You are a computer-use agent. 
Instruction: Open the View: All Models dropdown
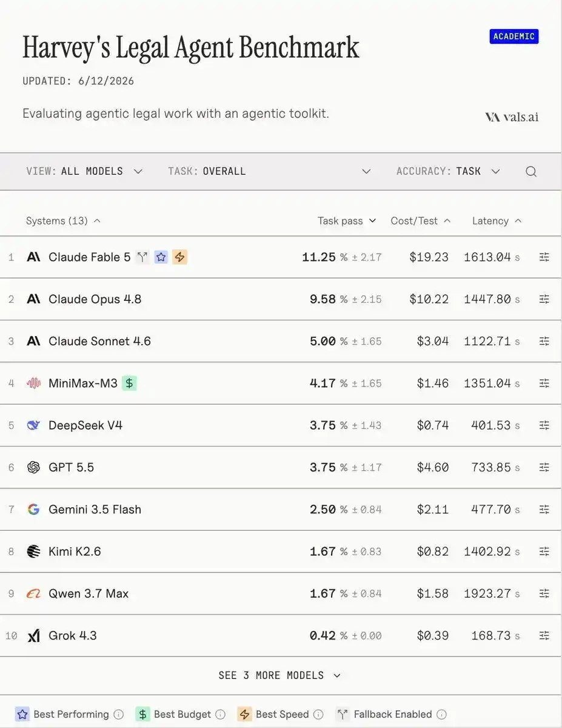click(84, 171)
